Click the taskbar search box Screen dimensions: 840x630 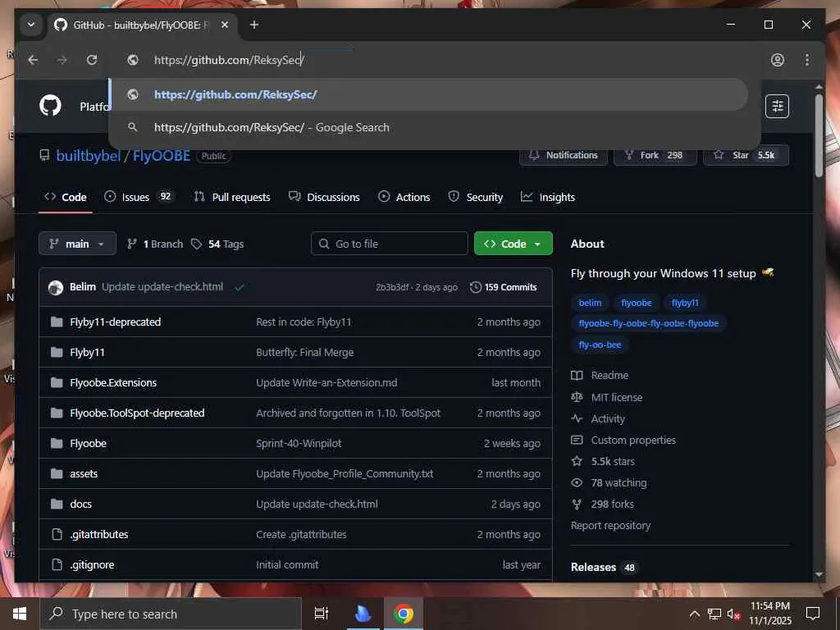171,614
